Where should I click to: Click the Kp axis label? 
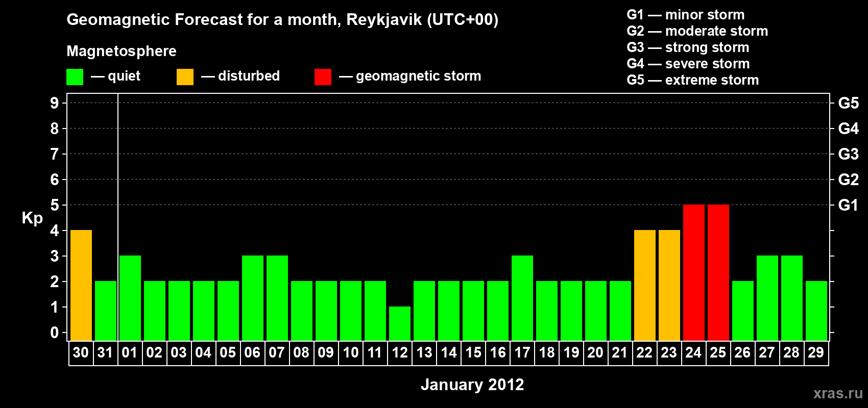[x=32, y=218]
